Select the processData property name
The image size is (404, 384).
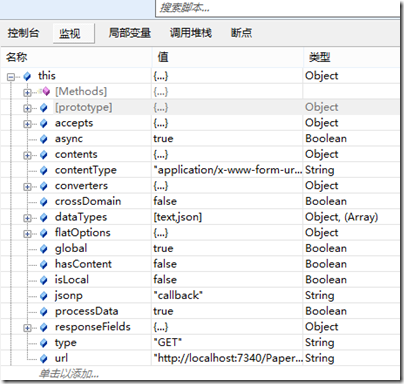point(87,311)
